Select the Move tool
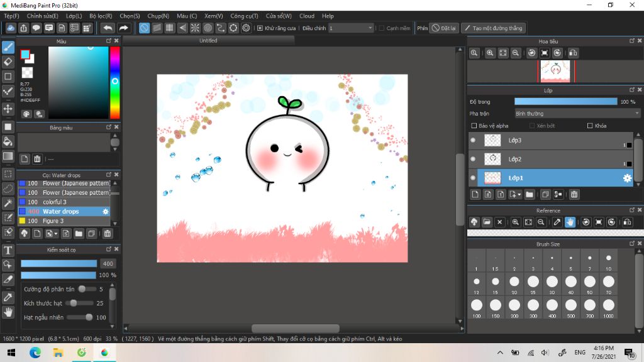644x362 pixels. point(8,109)
